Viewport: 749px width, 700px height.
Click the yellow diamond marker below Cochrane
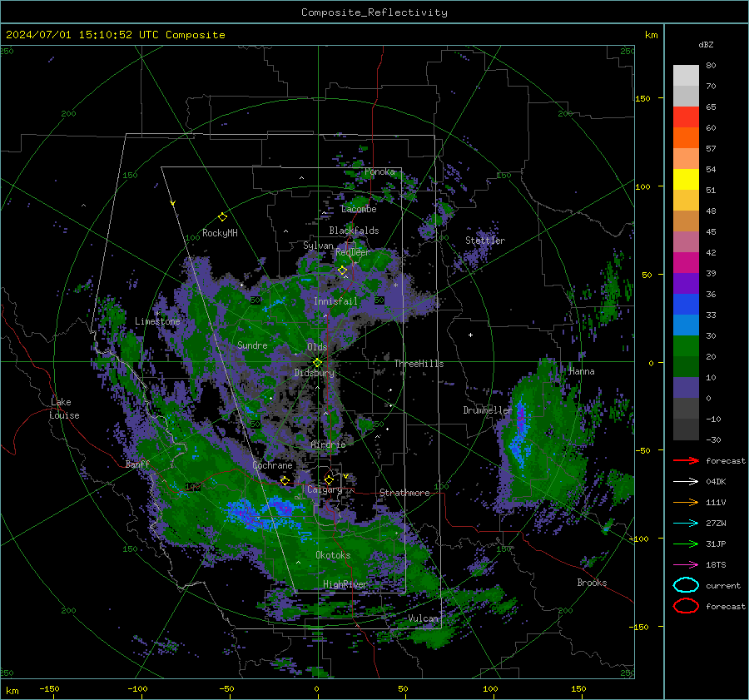[x=285, y=480]
